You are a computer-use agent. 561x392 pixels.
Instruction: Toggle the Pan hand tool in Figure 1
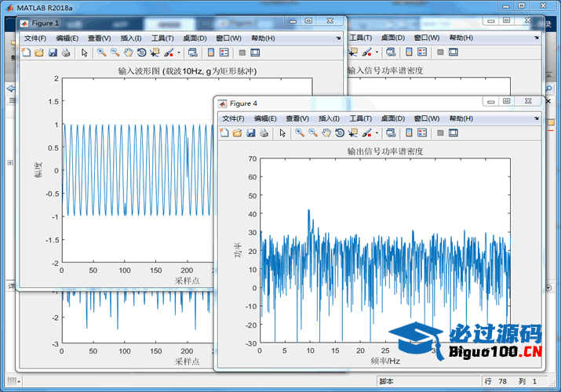pos(128,53)
